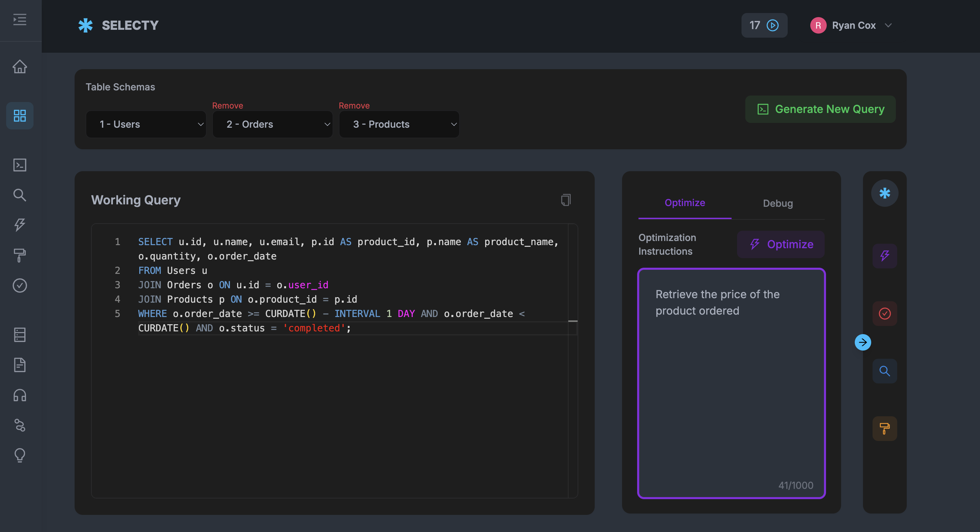
Task: Copy the working query to clipboard
Action: (566, 200)
